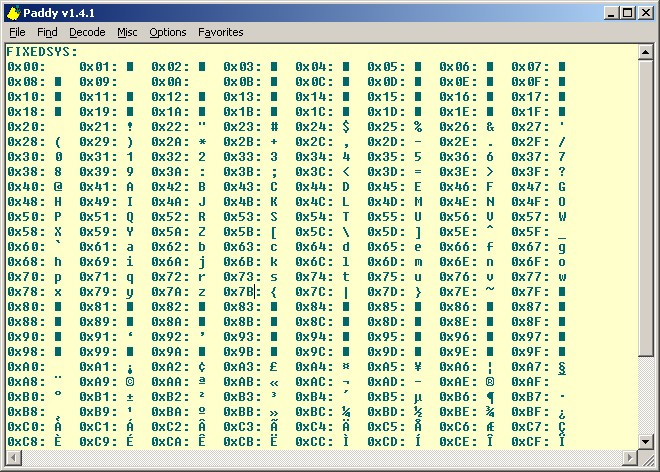Open the Misc menu
Viewport: 660px width, 472px height.
[x=127, y=32]
